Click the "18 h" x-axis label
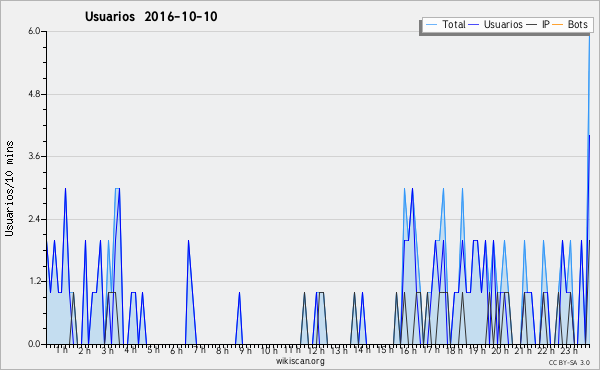 (x=455, y=350)
